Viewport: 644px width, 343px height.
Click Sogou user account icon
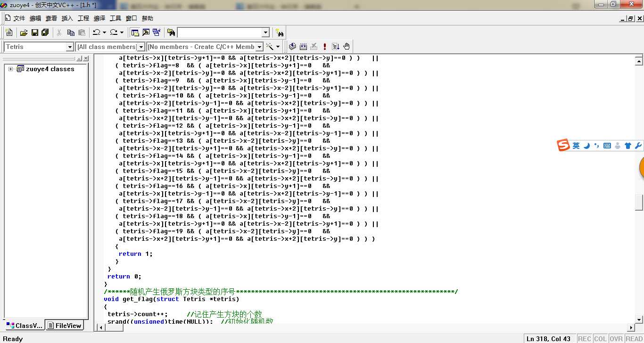click(618, 146)
